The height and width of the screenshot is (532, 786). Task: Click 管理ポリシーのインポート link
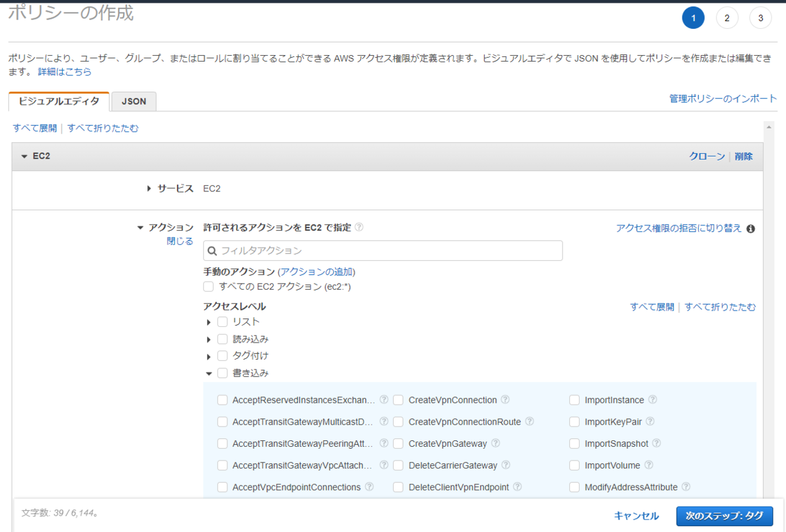[x=723, y=99]
